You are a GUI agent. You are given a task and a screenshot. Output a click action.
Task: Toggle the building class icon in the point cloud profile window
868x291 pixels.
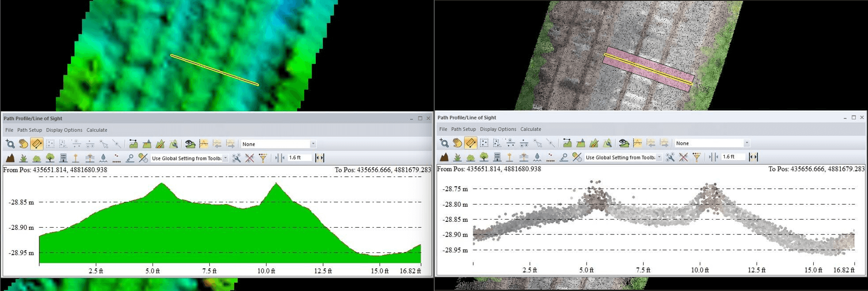pyautogui.click(x=497, y=157)
